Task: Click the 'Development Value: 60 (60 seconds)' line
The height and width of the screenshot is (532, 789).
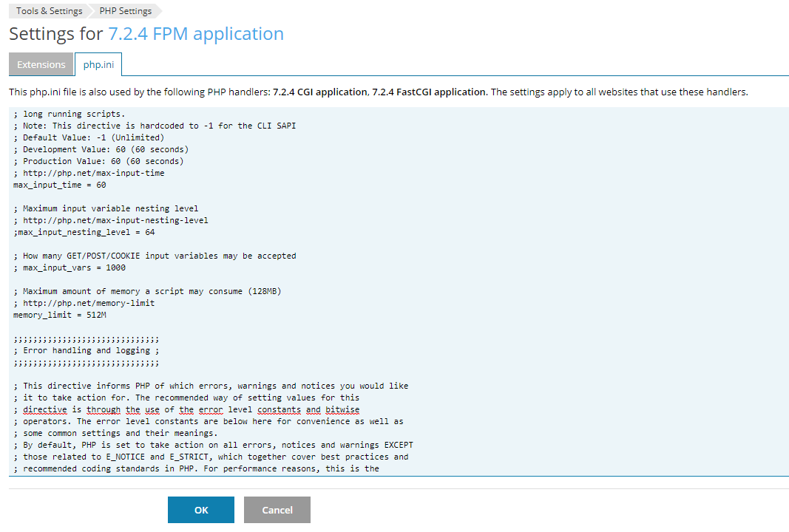Action: point(101,149)
